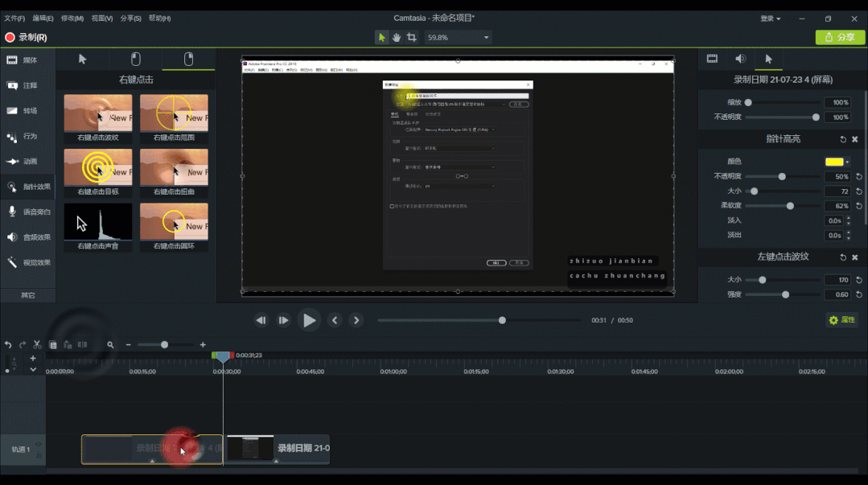The width and height of the screenshot is (868, 485).
Task: Click the undo arrow in timeline toolbar
Action: coord(8,344)
